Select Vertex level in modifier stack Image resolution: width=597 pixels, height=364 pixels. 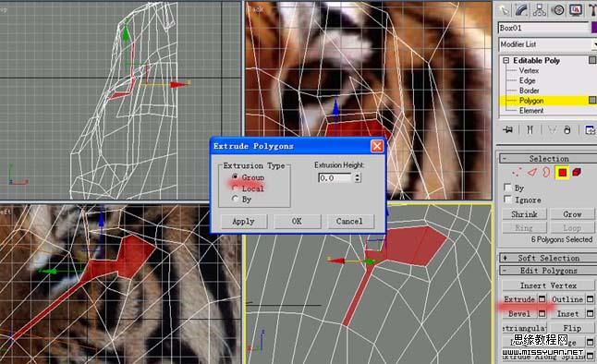529,70
